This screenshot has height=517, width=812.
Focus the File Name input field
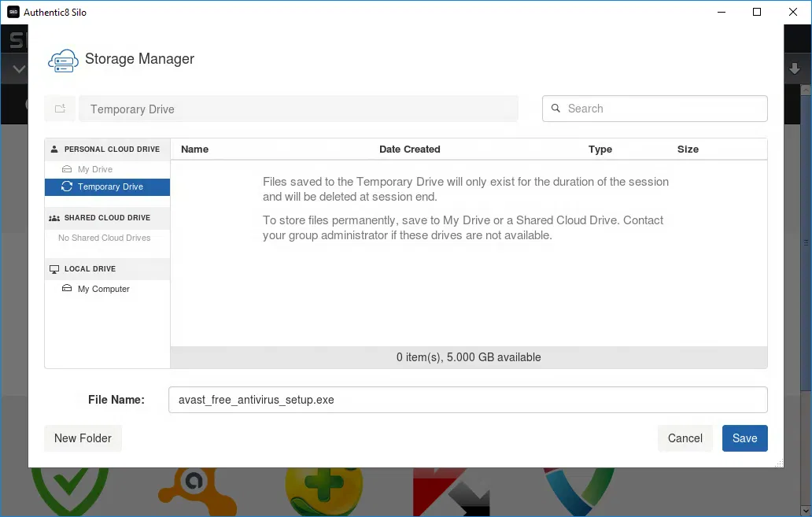pyautogui.click(x=467, y=400)
